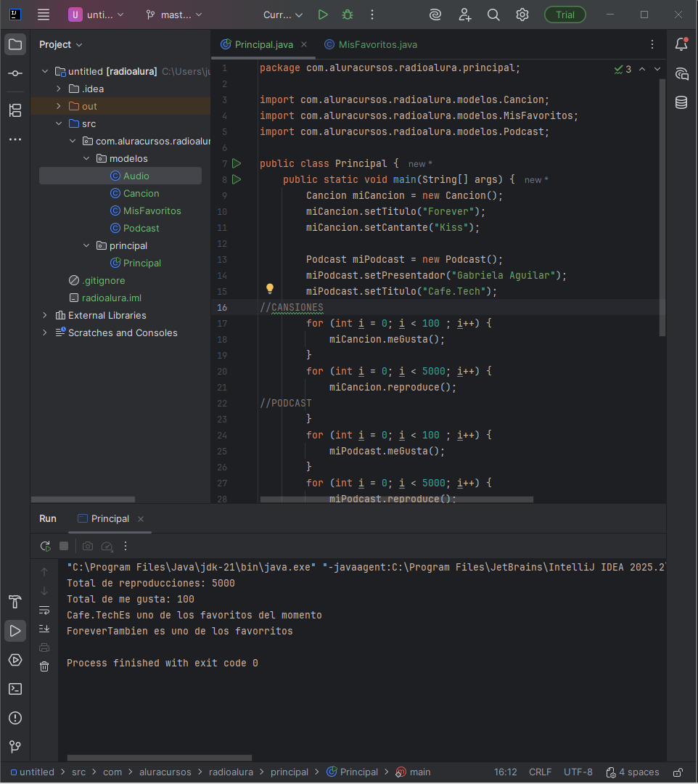Image resolution: width=698 pixels, height=784 pixels.
Task: Click the Project panel horizontal scrollbar
Action: [x=83, y=499]
